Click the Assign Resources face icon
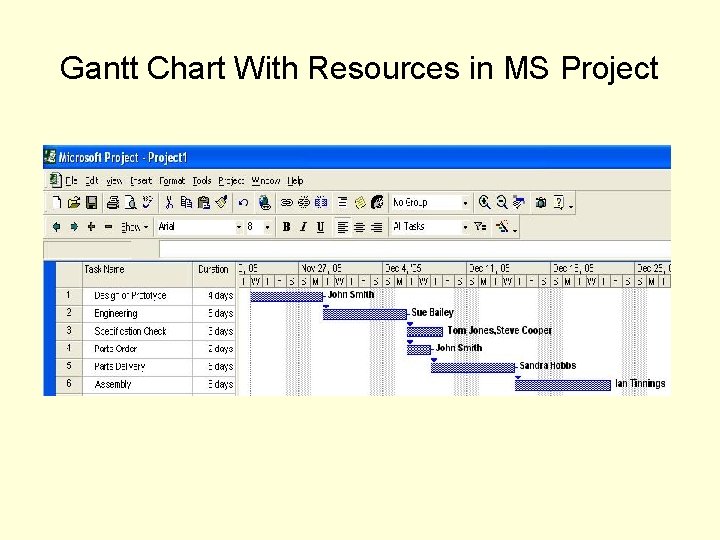The height and width of the screenshot is (540, 720). click(x=377, y=202)
